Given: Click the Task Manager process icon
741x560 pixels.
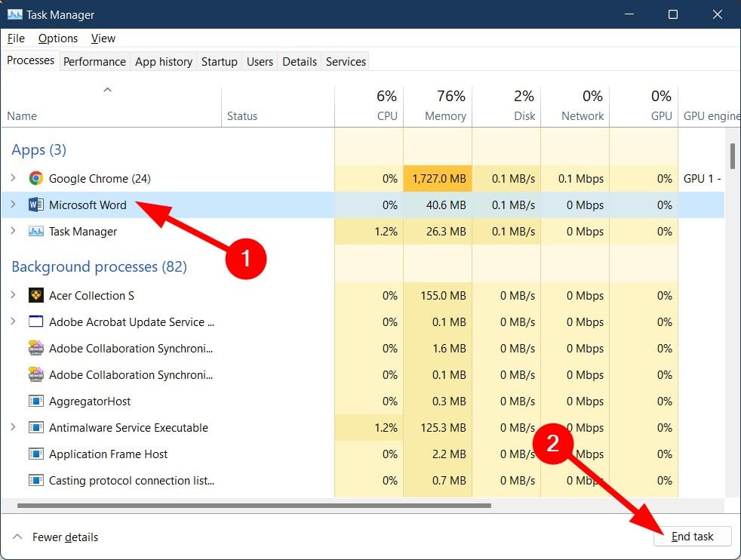Looking at the screenshot, I should tap(35, 232).
